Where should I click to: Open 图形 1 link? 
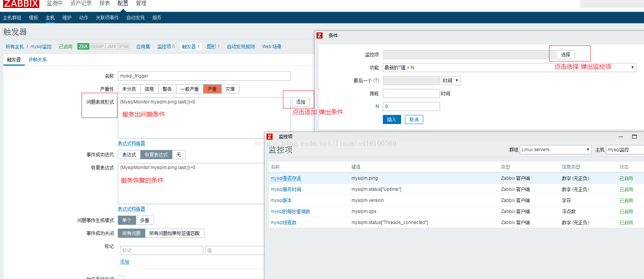pyautogui.click(x=213, y=47)
